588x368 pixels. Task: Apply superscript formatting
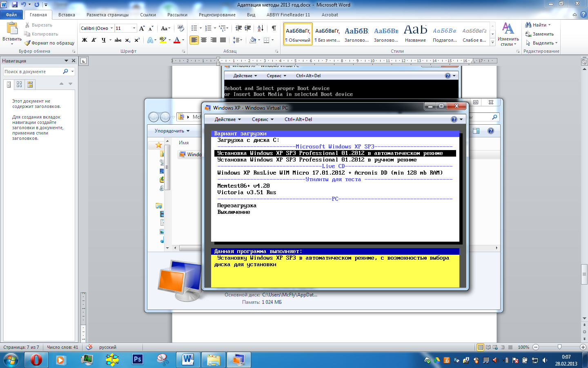click(x=137, y=40)
